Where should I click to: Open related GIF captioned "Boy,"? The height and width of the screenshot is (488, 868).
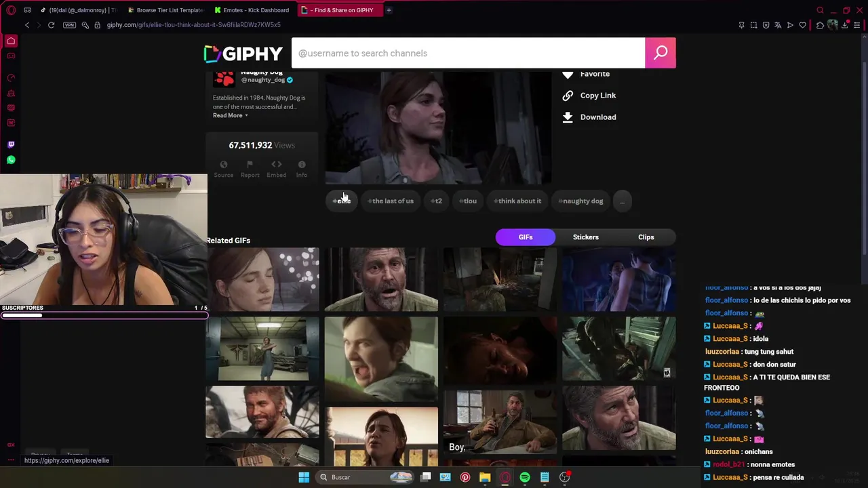[500, 422]
